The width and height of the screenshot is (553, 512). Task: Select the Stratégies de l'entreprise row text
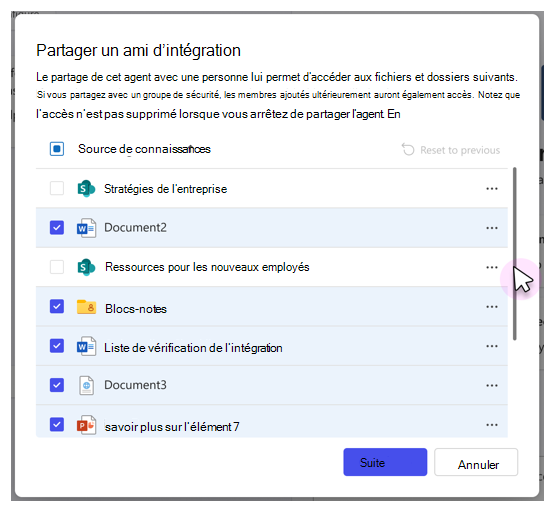click(x=165, y=189)
